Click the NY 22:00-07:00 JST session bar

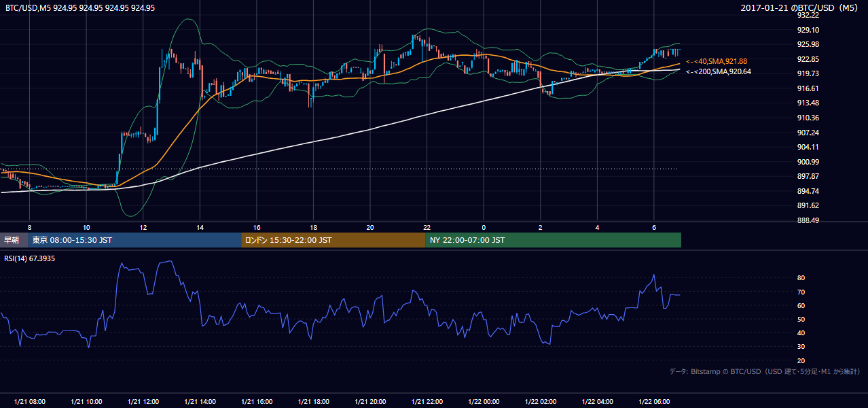tap(553, 240)
